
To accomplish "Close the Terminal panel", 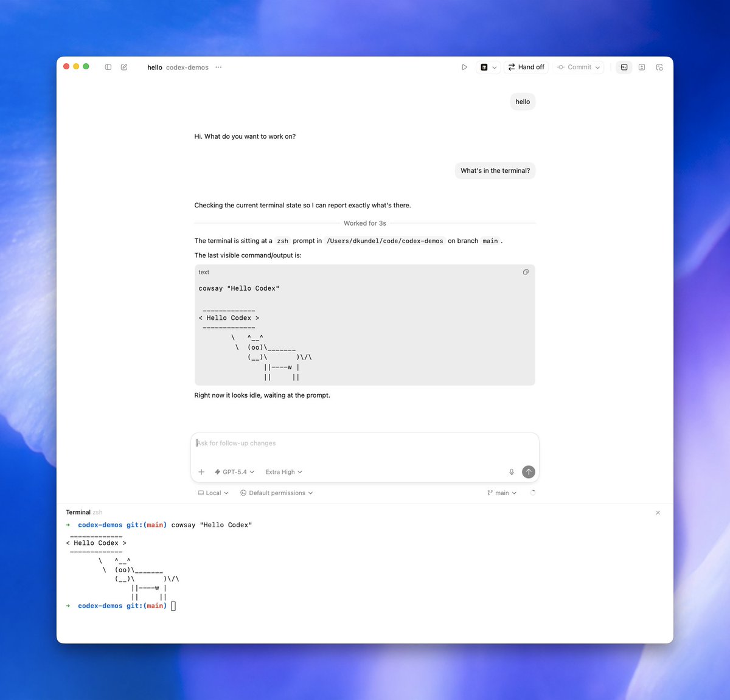I will pos(658,513).
